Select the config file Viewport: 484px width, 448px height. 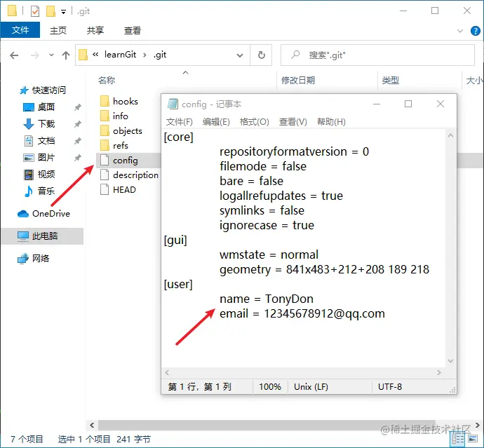pyautogui.click(x=119, y=160)
